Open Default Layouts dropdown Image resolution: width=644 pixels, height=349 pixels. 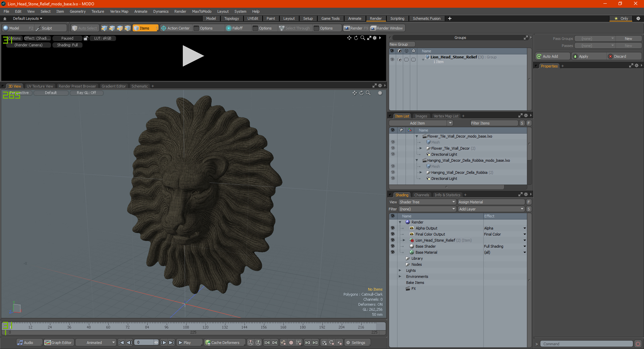(28, 18)
